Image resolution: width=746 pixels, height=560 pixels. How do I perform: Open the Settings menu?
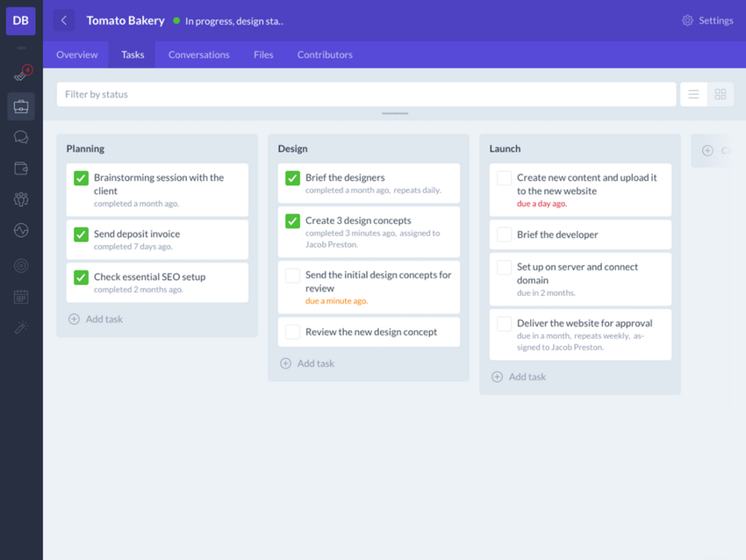tap(707, 20)
